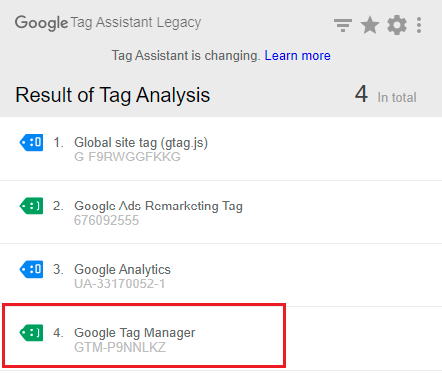Click the Google logo in header
This screenshot has width=442, height=380.
pyautogui.click(x=41, y=23)
